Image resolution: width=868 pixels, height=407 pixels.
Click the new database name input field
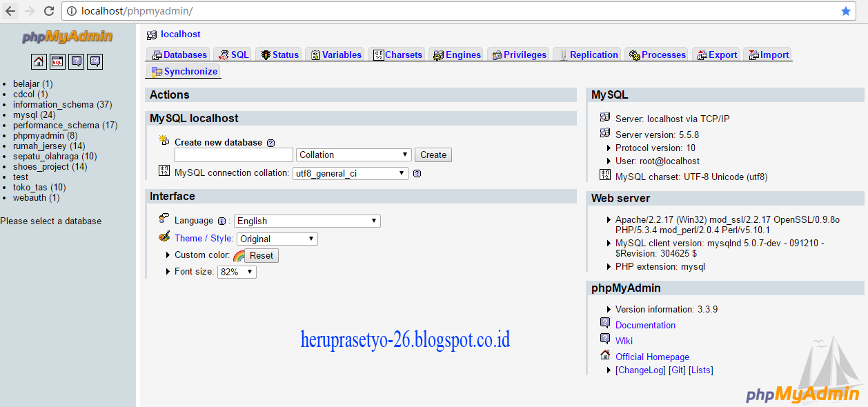(x=233, y=155)
